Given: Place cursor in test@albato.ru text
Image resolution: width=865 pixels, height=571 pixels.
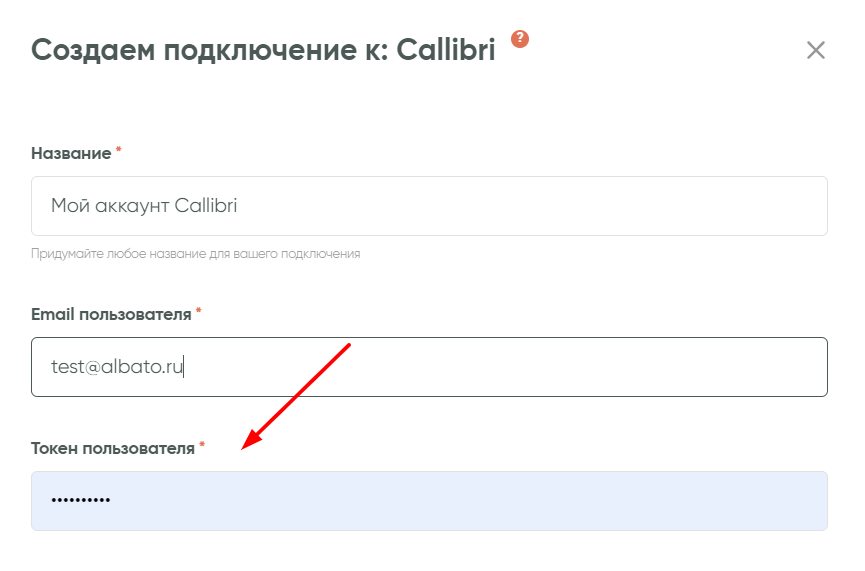Looking at the screenshot, I should (117, 367).
